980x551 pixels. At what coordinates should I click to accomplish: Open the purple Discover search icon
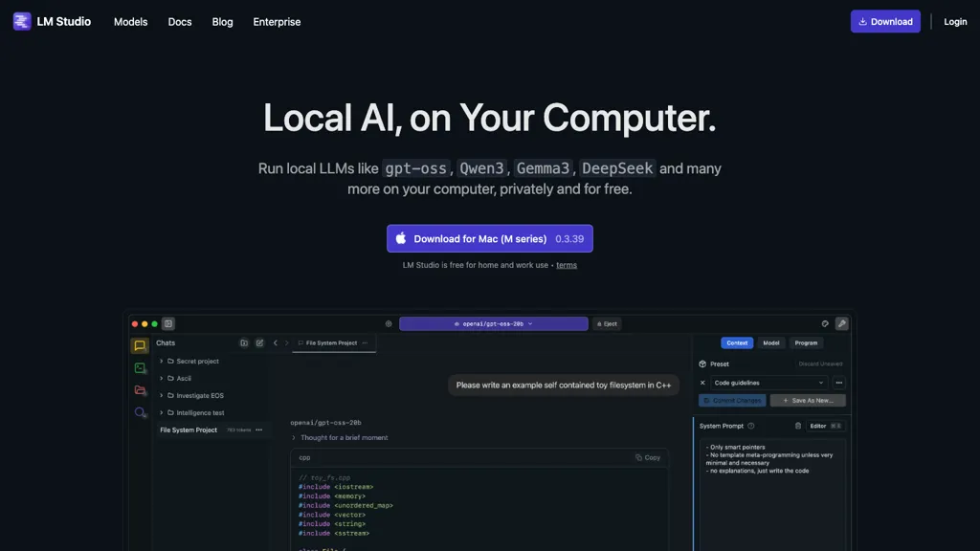click(x=140, y=412)
